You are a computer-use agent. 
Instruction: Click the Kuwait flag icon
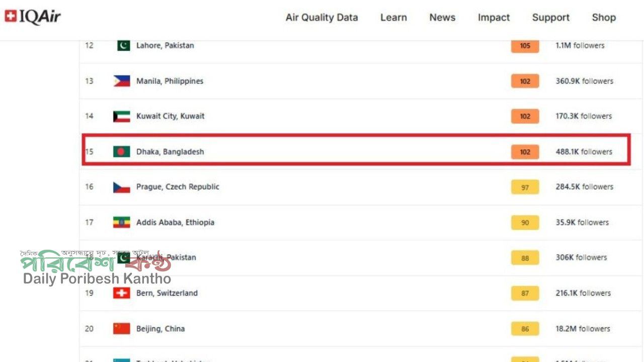click(122, 116)
